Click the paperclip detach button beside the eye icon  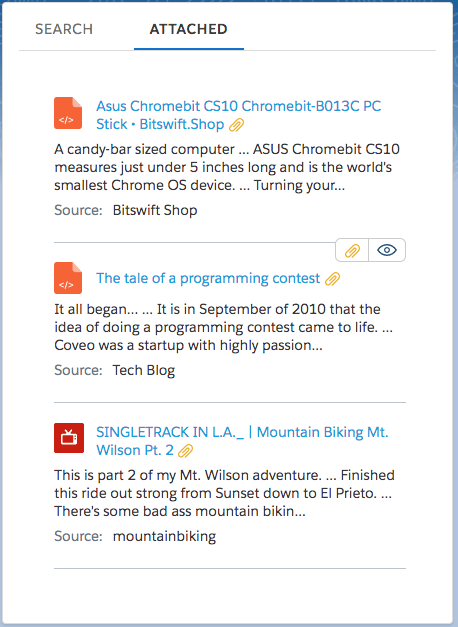point(352,250)
